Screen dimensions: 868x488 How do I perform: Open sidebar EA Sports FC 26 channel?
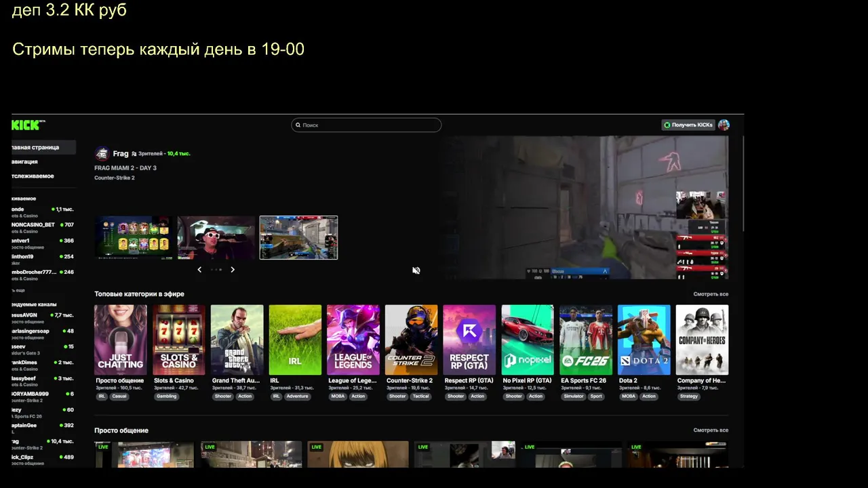[43, 412]
